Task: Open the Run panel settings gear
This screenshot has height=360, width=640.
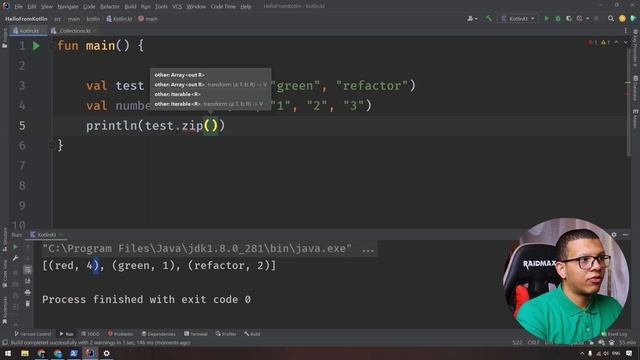Action: tap(614, 235)
